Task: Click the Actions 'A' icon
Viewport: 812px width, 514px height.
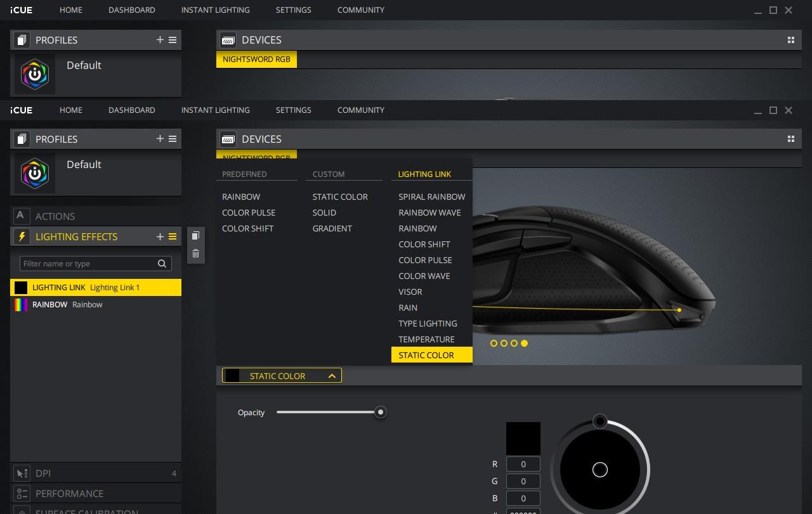Action: (x=22, y=216)
